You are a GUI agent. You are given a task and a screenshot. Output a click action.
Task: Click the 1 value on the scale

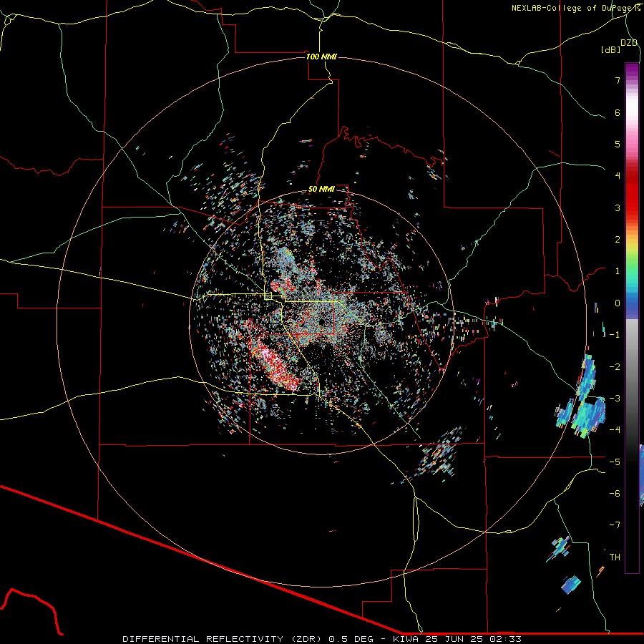(x=618, y=271)
